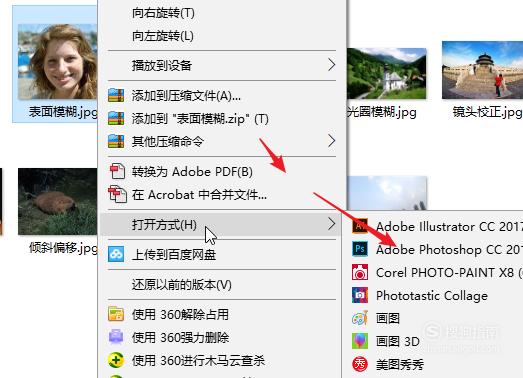The width and height of the screenshot is (523, 378).
Task: Click file name 倾斜偏移.jpg
Action: [x=63, y=248]
